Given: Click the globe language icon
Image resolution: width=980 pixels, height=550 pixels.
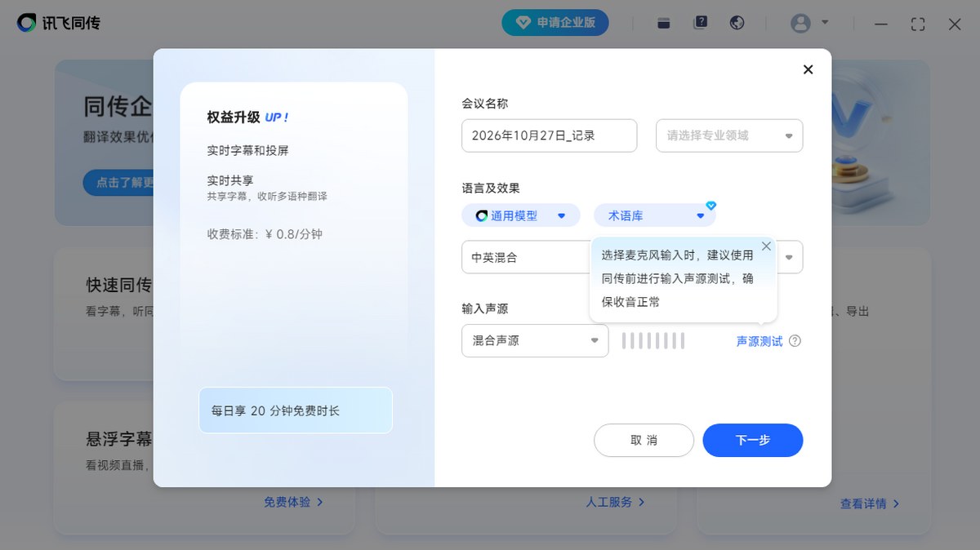Looking at the screenshot, I should pos(737,23).
